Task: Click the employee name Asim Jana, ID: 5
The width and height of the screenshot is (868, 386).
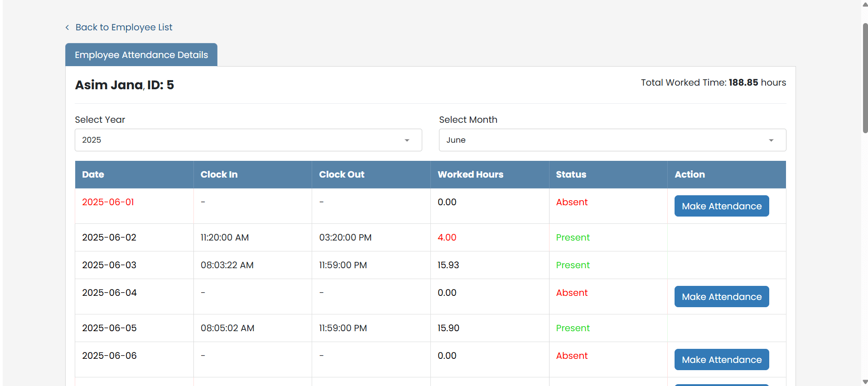Action: click(x=124, y=85)
